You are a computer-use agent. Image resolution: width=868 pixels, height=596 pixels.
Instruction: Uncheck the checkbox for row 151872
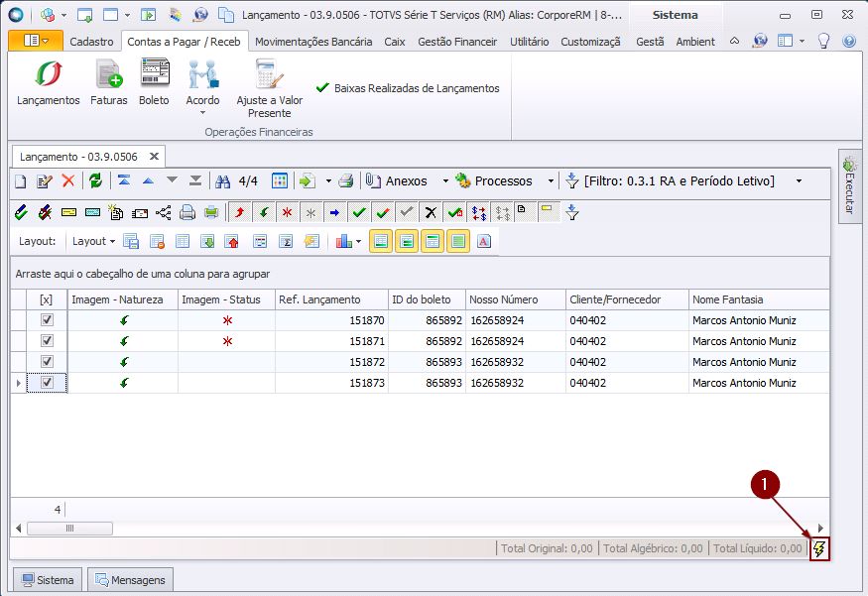coord(47,362)
